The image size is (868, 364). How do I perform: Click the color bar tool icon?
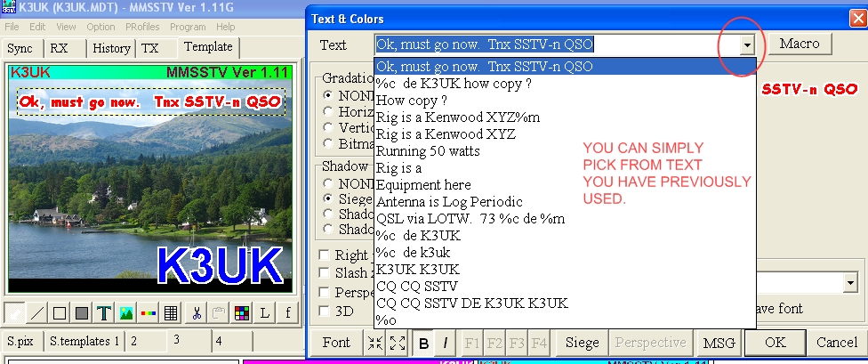(x=149, y=313)
